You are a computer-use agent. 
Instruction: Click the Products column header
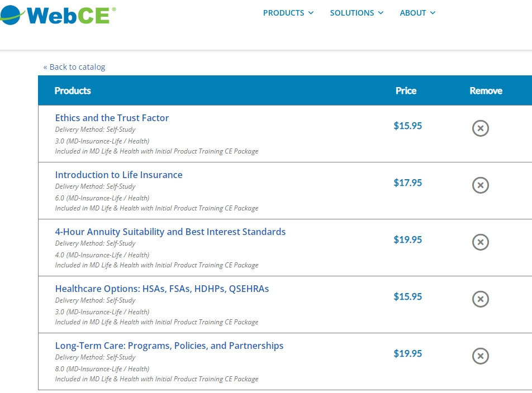tap(73, 90)
